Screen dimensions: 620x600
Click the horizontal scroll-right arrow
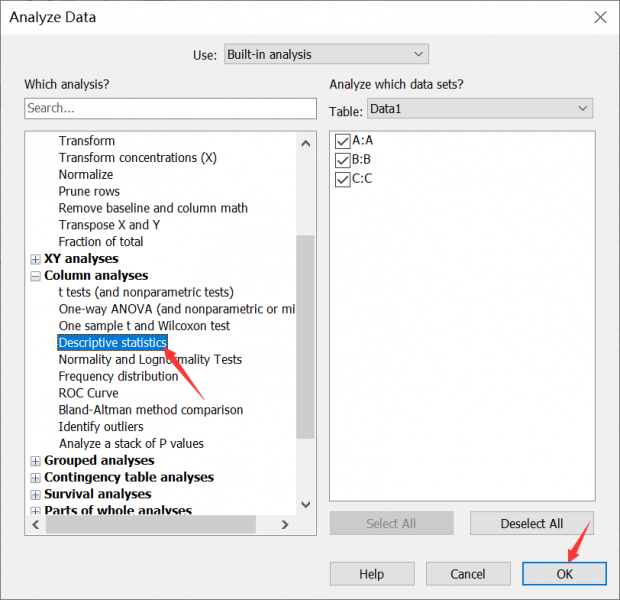click(x=285, y=525)
